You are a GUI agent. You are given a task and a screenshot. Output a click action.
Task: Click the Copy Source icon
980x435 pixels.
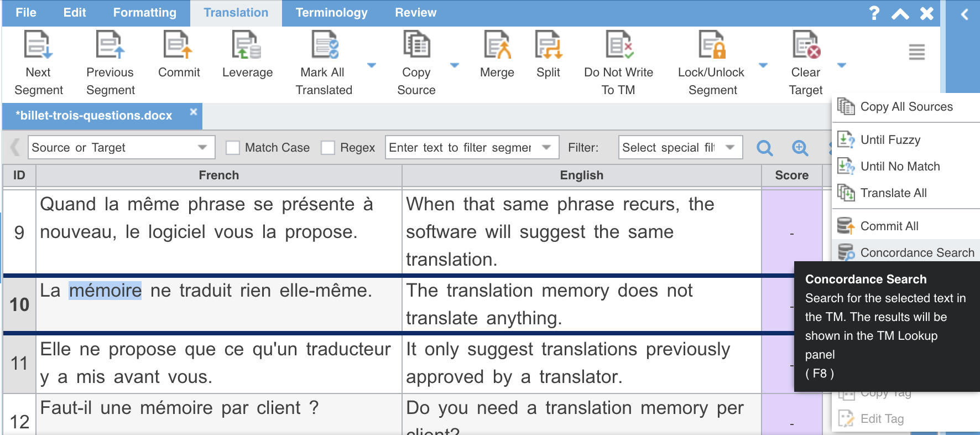pos(416,45)
